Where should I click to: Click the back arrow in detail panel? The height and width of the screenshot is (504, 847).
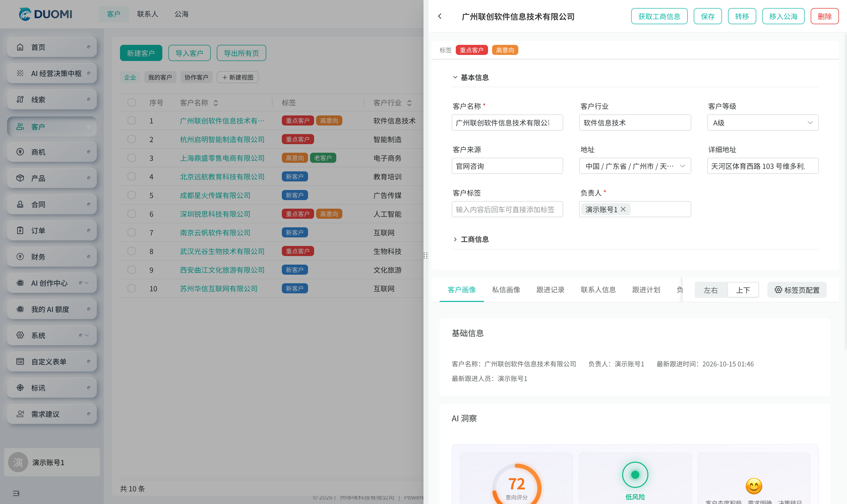click(440, 16)
